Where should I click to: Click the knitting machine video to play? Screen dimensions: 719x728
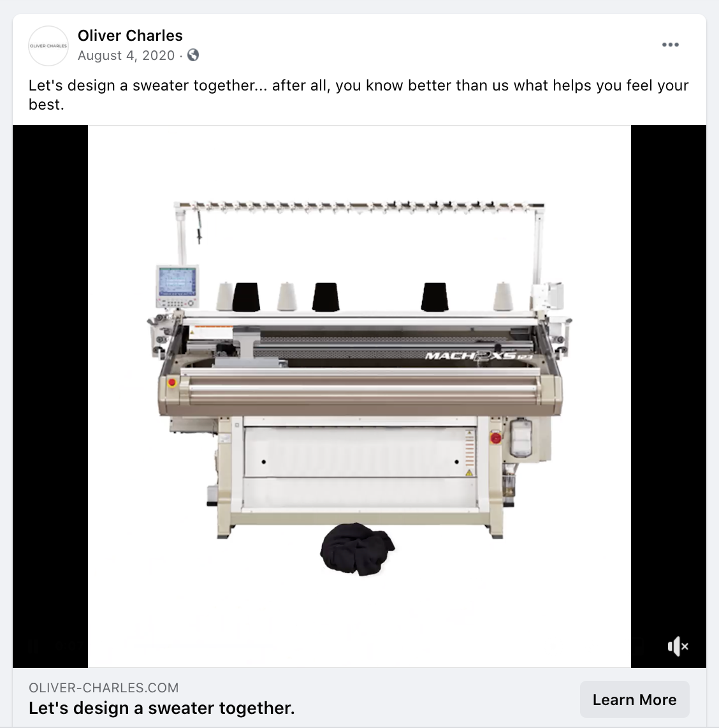pyautogui.click(x=359, y=396)
